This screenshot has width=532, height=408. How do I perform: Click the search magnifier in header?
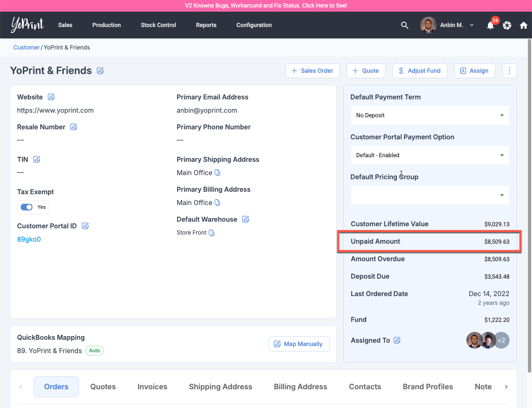(404, 25)
